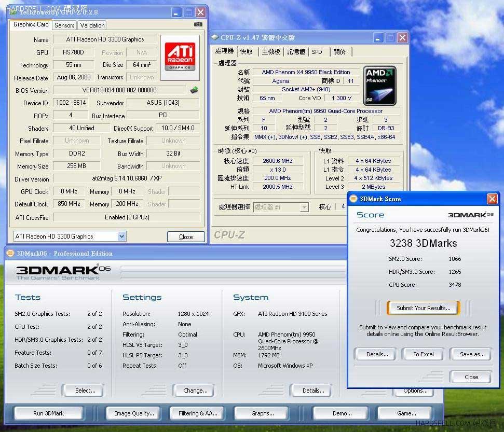Select the SPD tab in CPU-Z
The height and width of the screenshot is (432, 504).
pos(317,52)
